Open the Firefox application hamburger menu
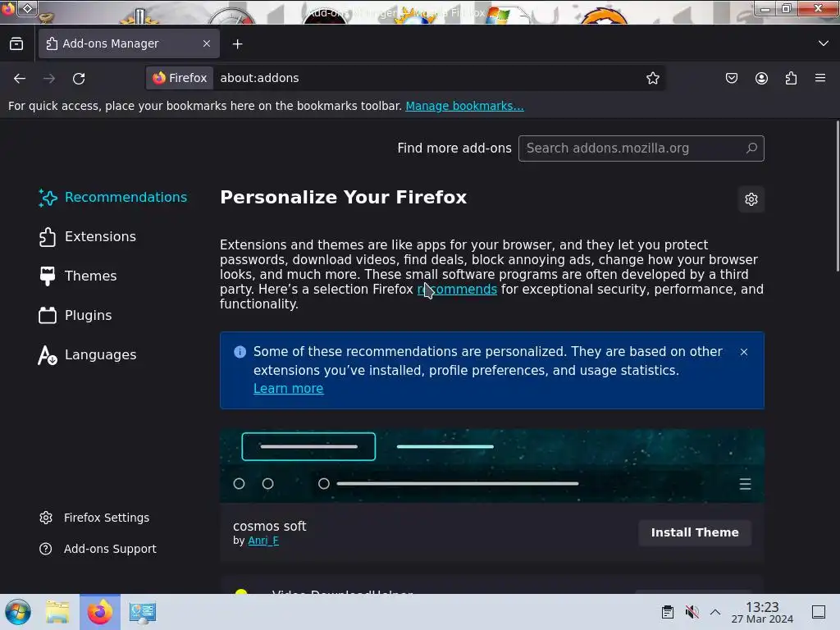840x630 pixels. pos(819,78)
